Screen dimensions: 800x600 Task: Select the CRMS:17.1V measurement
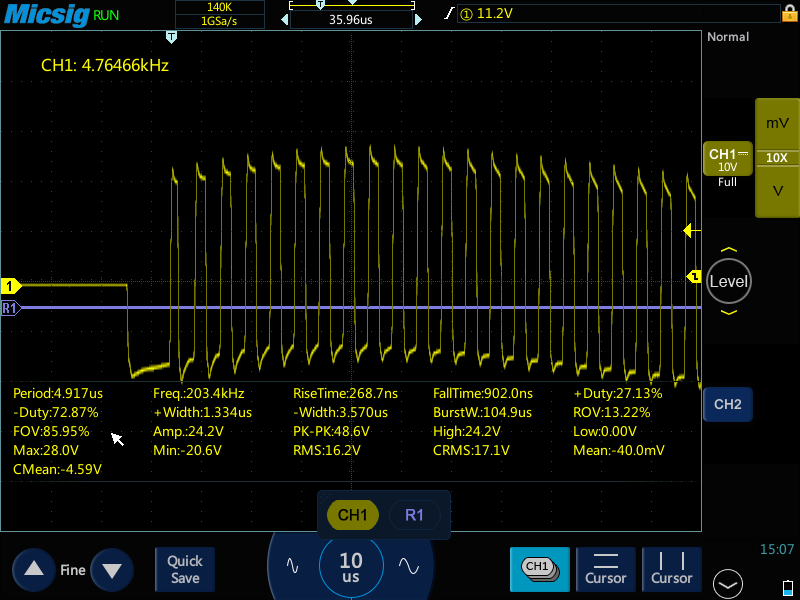(471, 450)
